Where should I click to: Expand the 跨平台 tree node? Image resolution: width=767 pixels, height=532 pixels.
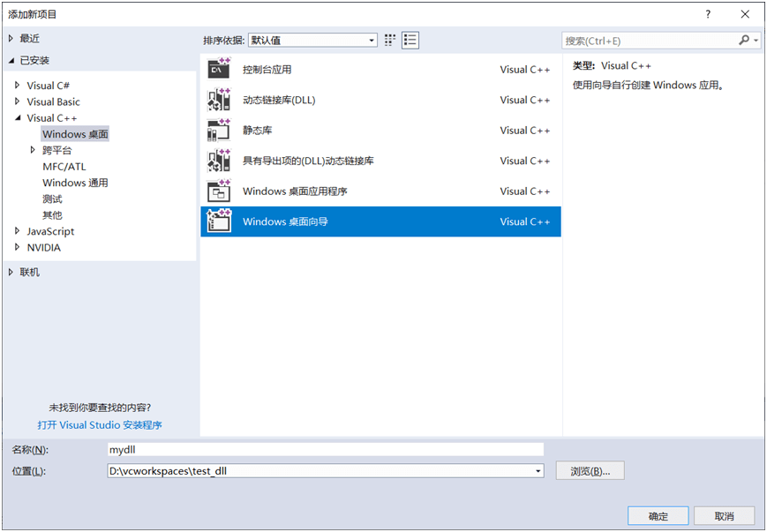click(x=34, y=150)
